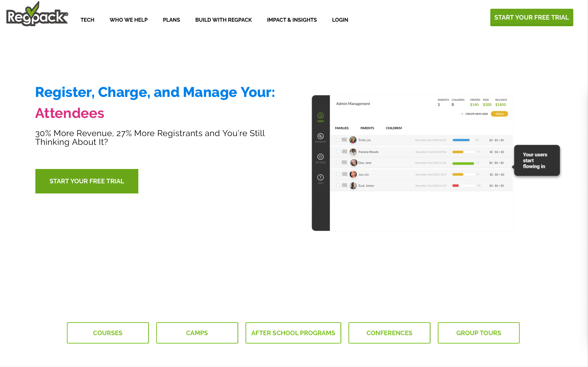Click Trinh, Lin's avatar photo
The height and width of the screenshot is (367, 588).
353,140
